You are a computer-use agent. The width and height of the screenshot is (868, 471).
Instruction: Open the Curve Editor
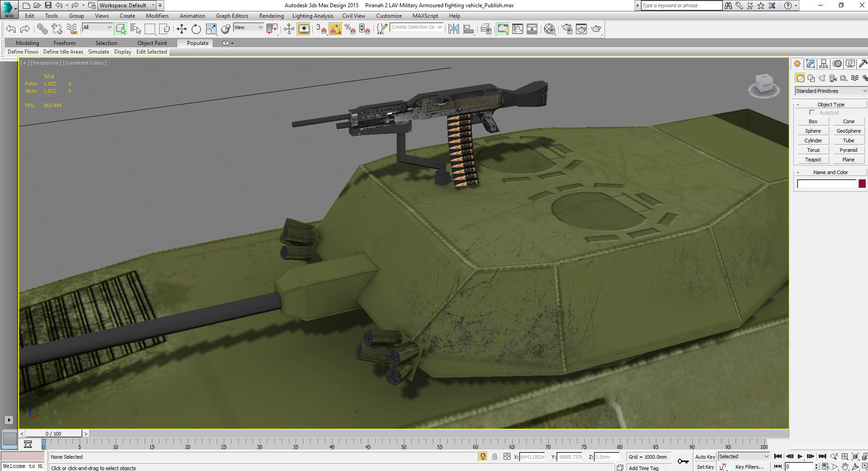[x=518, y=29]
